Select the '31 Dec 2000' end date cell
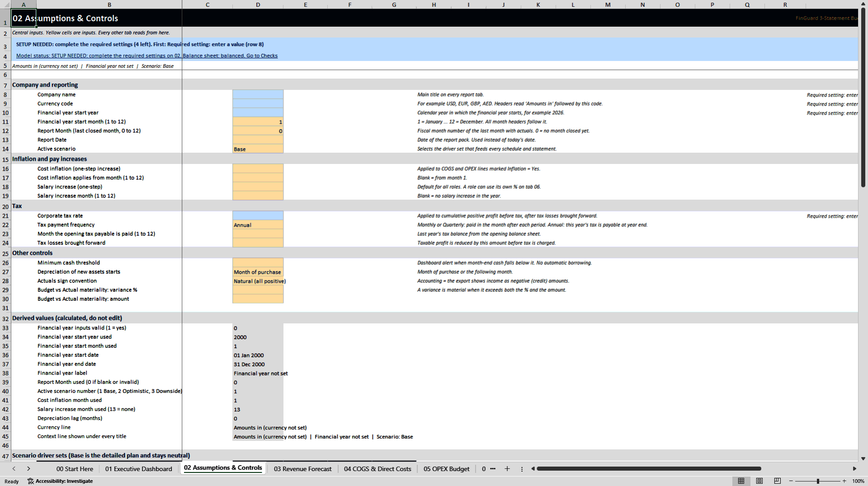The width and height of the screenshot is (868, 486). [258, 364]
